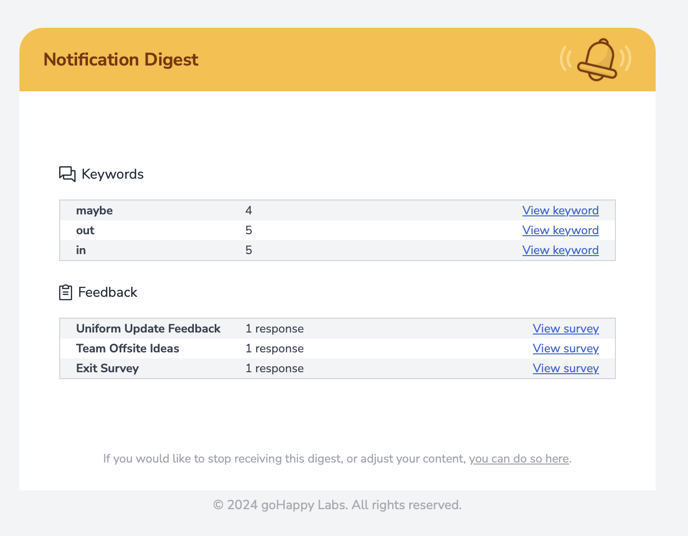Click the goHappy Labs copyright text
The image size is (688, 536).
click(x=337, y=505)
